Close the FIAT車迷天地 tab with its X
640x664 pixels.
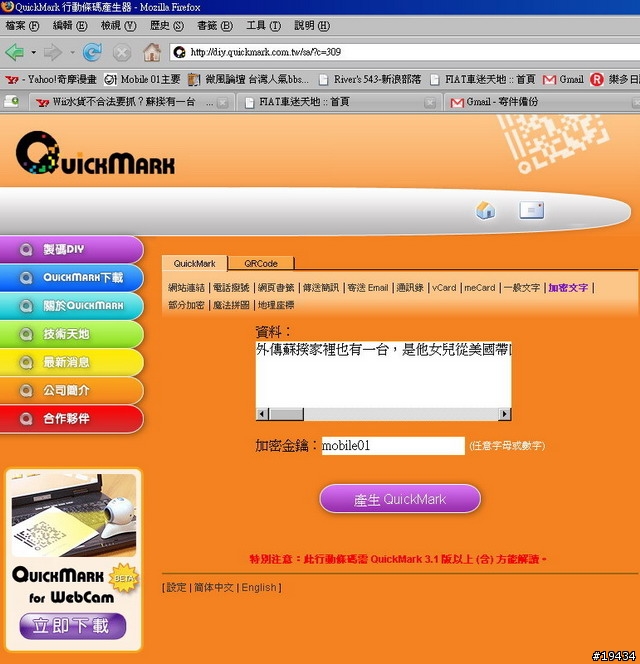pos(429,102)
